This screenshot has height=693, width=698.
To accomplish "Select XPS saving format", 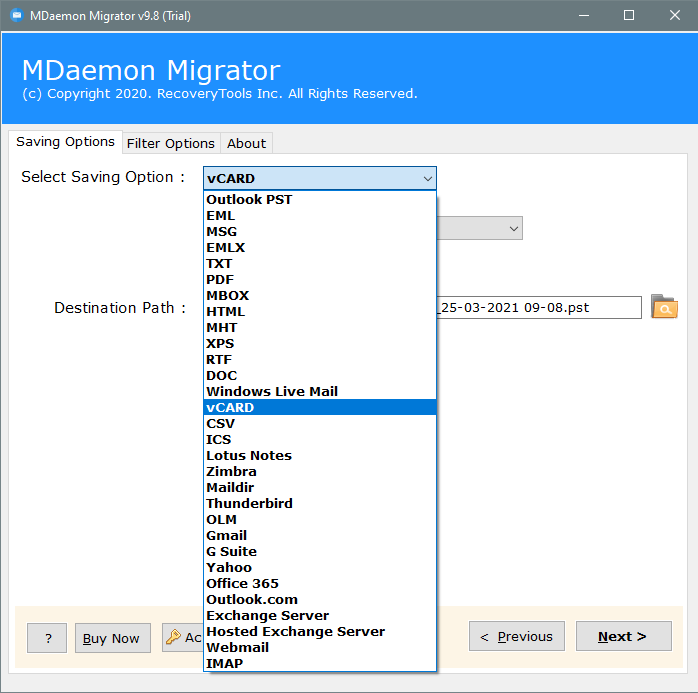I will pyautogui.click(x=320, y=344).
